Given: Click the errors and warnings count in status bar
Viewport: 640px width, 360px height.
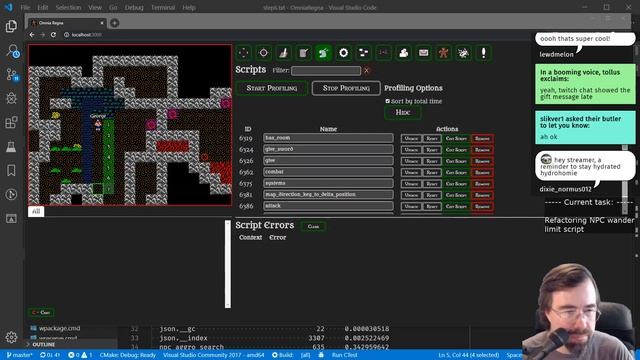Looking at the screenshot, I should [x=80, y=355].
